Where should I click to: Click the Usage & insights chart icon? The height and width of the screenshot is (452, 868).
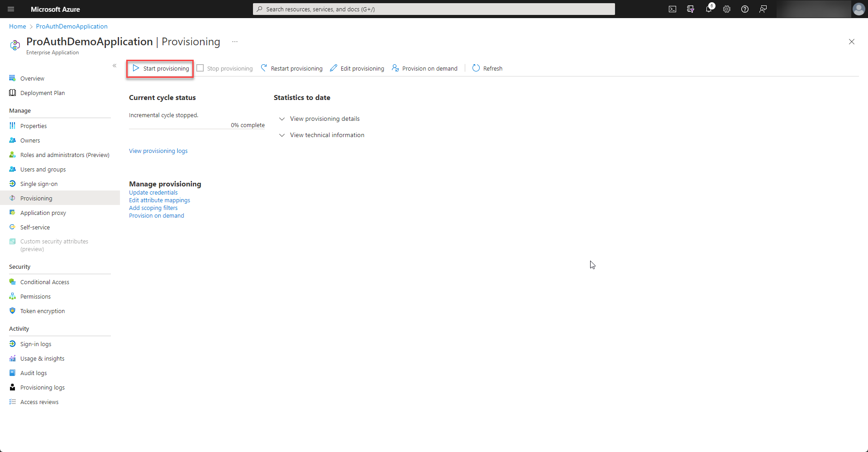pyautogui.click(x=13, y=358)
